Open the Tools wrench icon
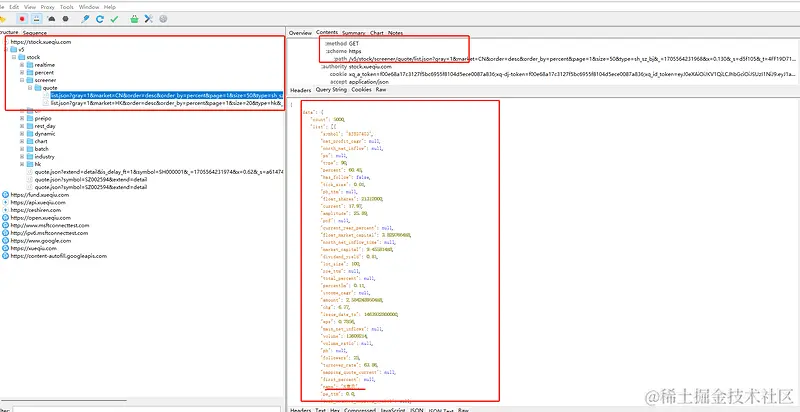This screenshot has height=412, width=800. click(148, 19)
